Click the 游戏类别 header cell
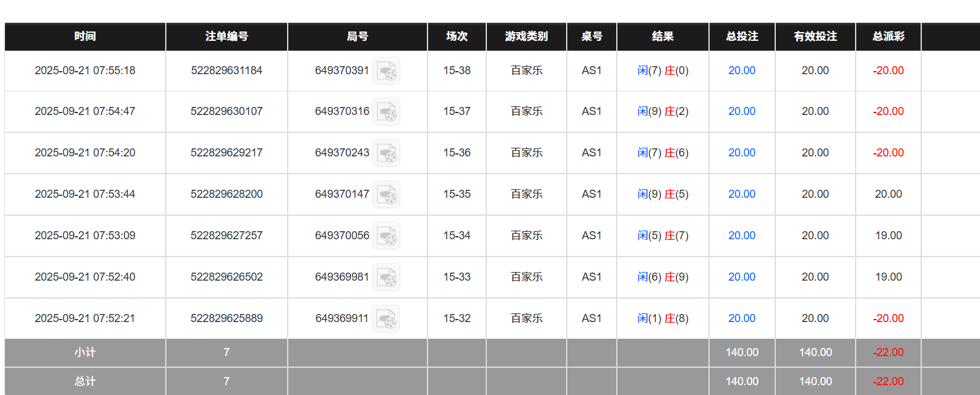Viewport: 980px width, 395px height. click(x=526, y=36)
